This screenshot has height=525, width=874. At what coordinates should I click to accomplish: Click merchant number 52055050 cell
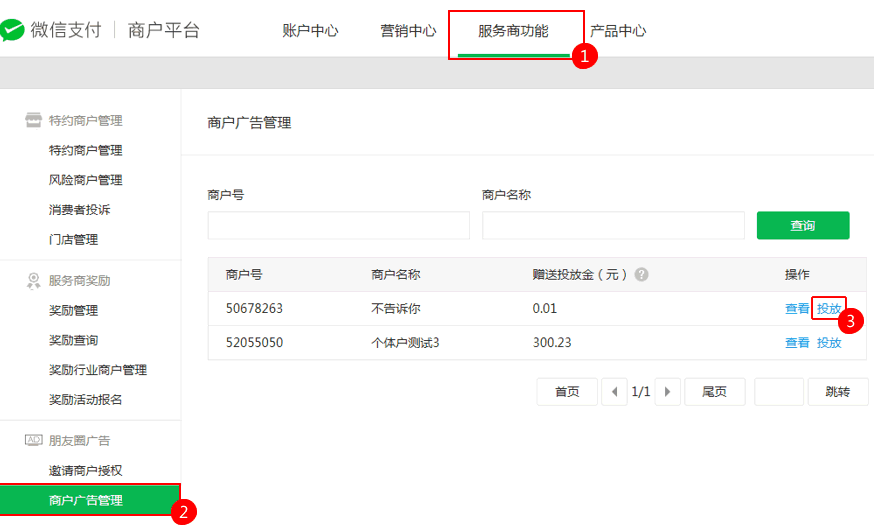254,342
